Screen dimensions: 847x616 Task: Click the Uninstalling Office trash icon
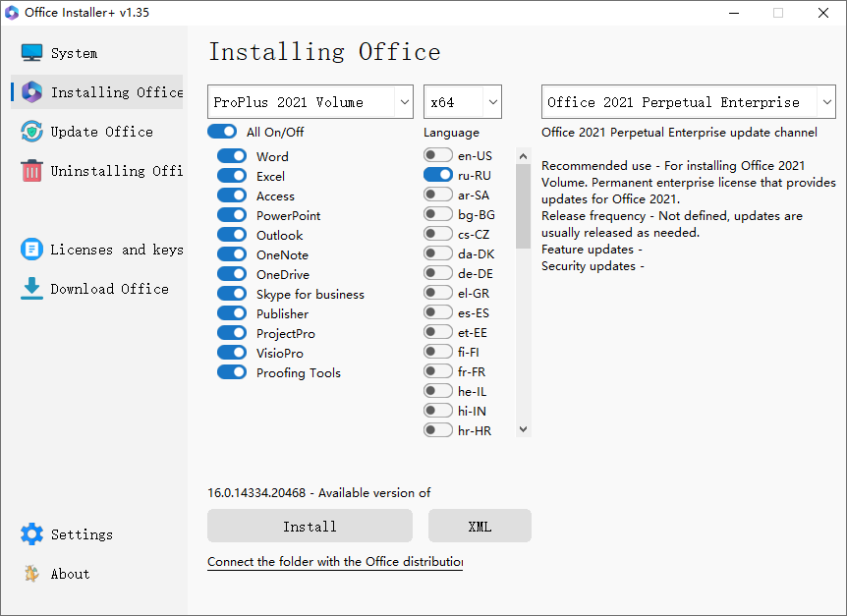32,170
